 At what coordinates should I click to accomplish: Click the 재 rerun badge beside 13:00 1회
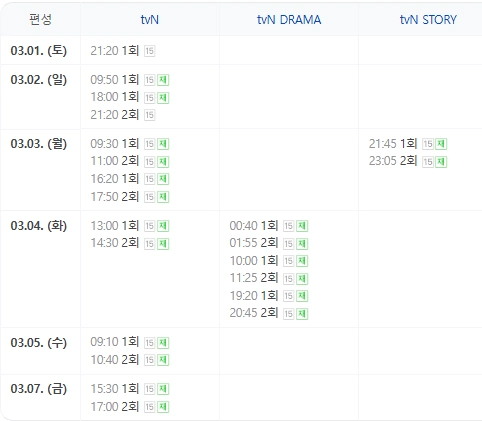[163, 226]
